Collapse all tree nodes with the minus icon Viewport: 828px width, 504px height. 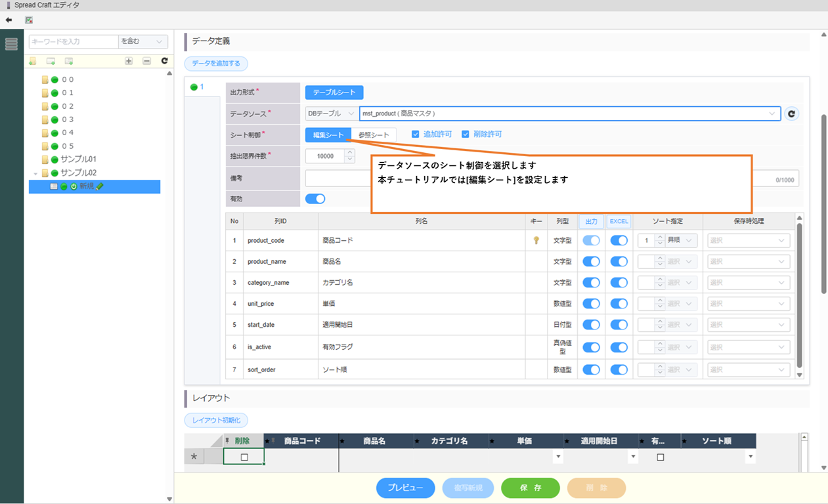(146, 61)
